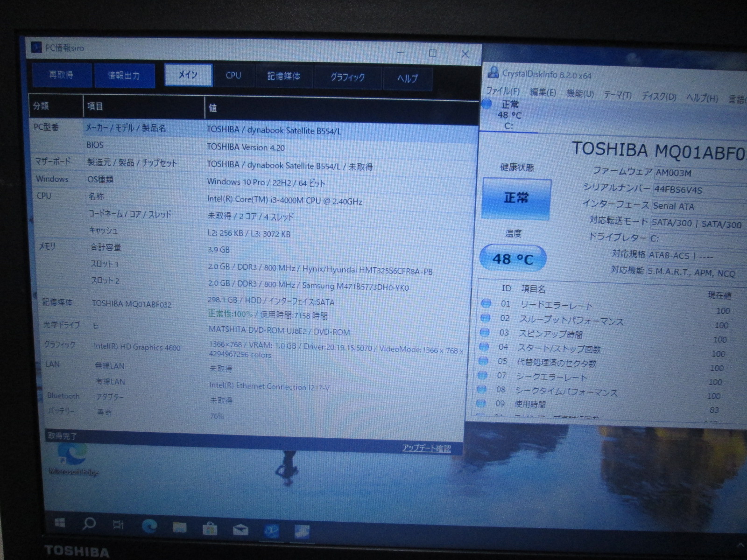Open taskbar search magnifier
747x560 pixels.
click(x=89, y=524)
